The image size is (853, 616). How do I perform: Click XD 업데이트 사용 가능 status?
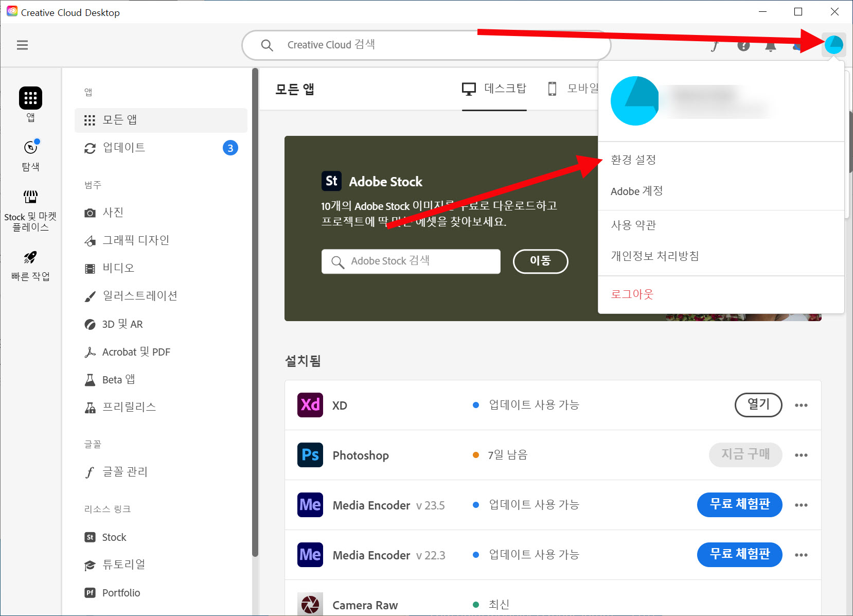(526, 405)
